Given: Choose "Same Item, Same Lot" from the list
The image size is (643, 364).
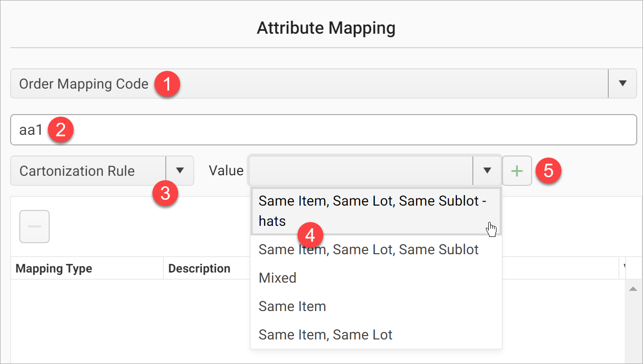Looking at the screenshot, I should coord(326,334).
